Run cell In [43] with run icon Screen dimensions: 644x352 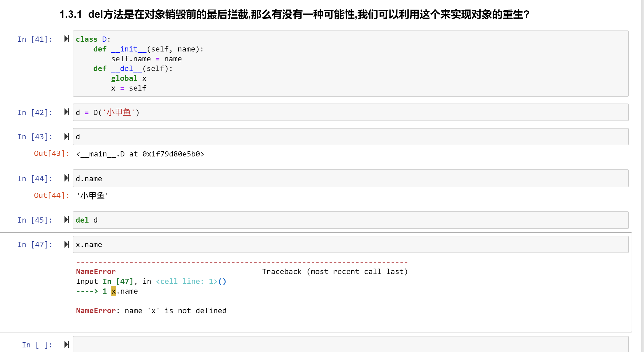click(67, 136)
